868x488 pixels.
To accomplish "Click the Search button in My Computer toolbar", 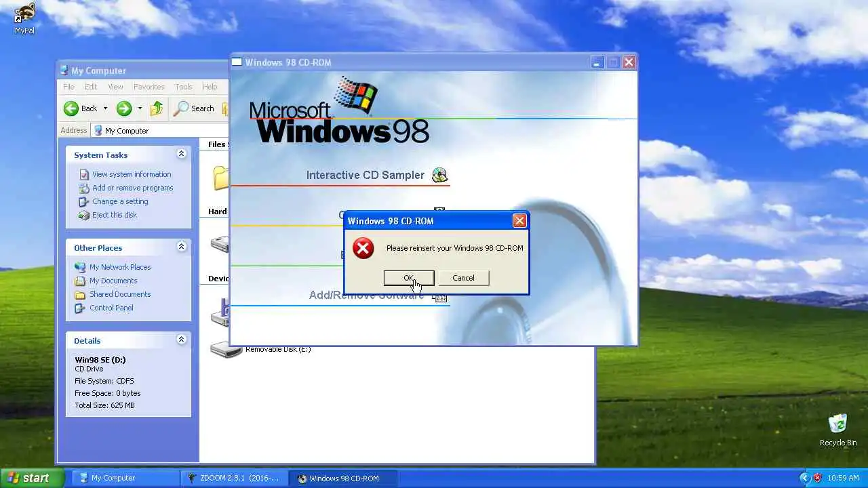I will point(194,108).
